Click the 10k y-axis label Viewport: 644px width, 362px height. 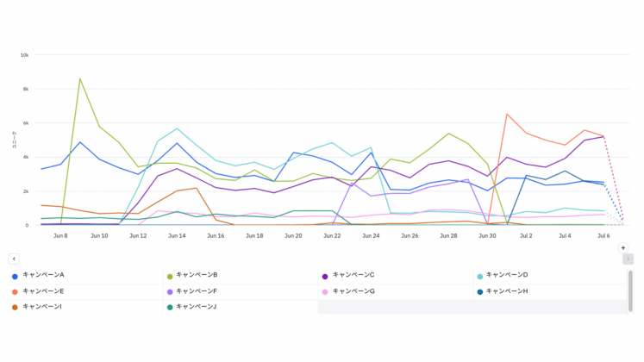(25, 54)
